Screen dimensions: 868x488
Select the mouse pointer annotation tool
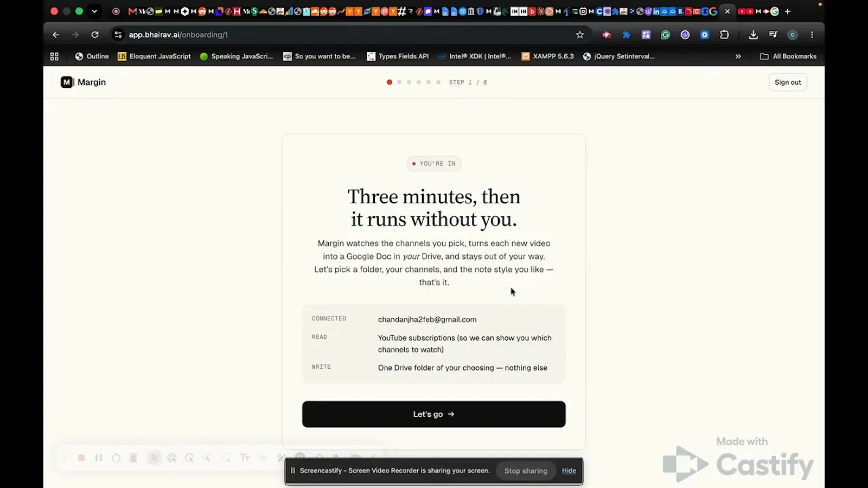154,458
